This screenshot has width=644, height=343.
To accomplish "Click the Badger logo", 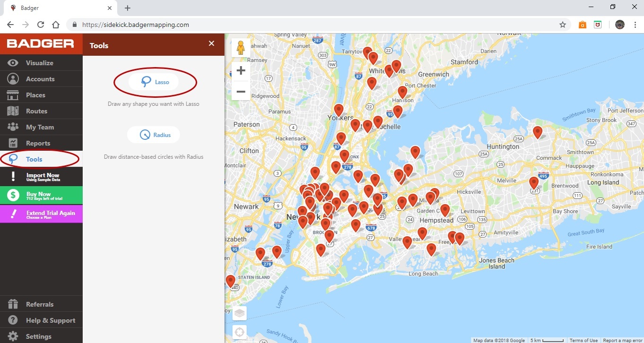I will pyautogui.click(x=41, y=44).
